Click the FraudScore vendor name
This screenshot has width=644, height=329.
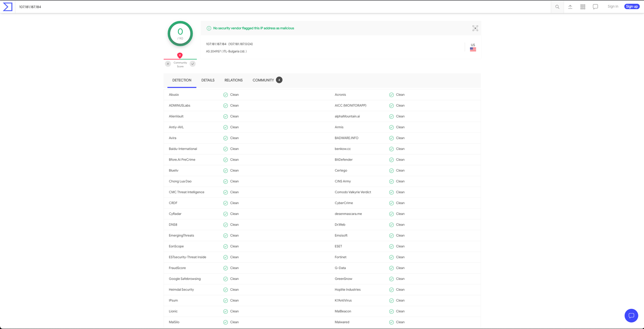pyautogui.click(x=178, y=268)
